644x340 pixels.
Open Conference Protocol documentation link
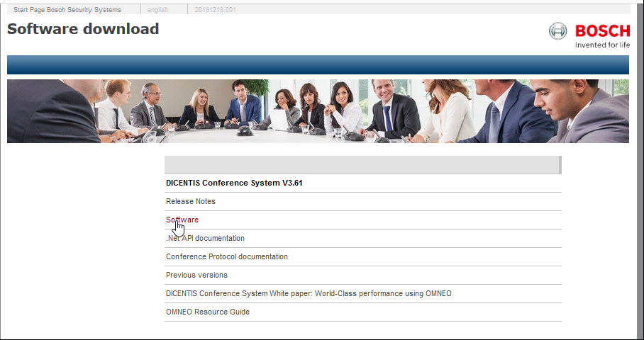[227, 256]
